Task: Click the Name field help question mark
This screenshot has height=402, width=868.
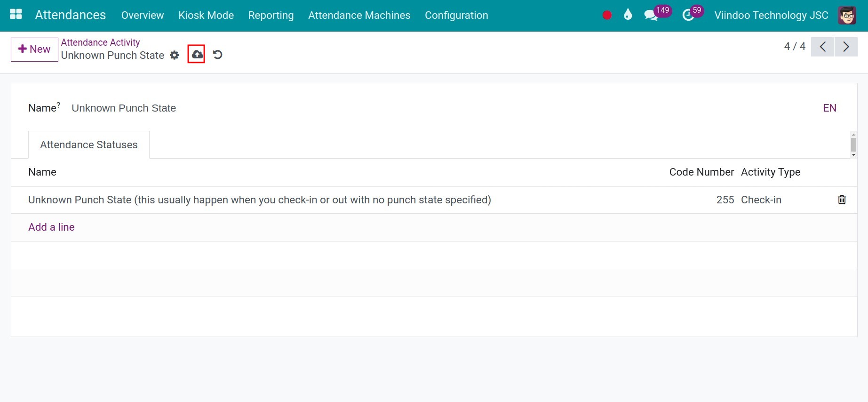Action: coord(58,105)
